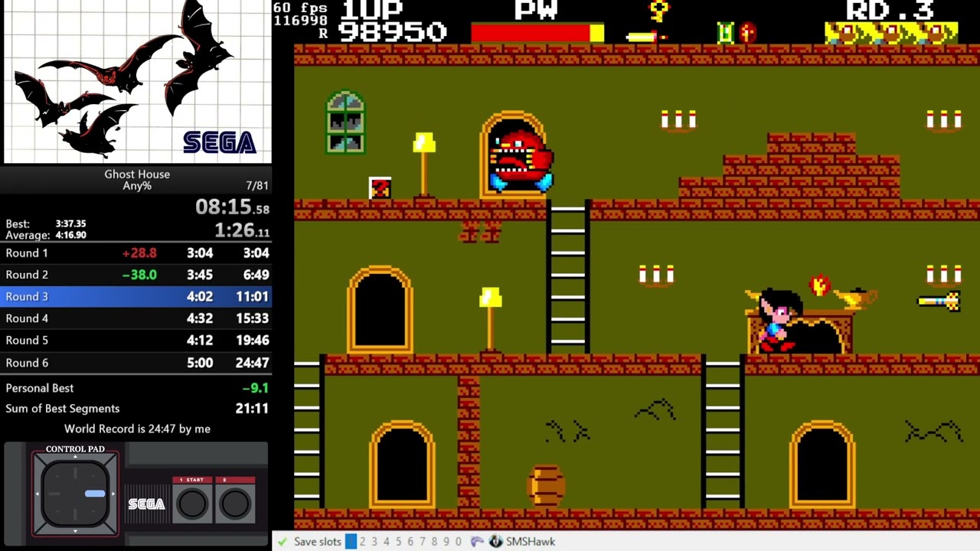This screenshot has width=980, height=551.
Task: Select save slot 1
Action: coord(351,542)
